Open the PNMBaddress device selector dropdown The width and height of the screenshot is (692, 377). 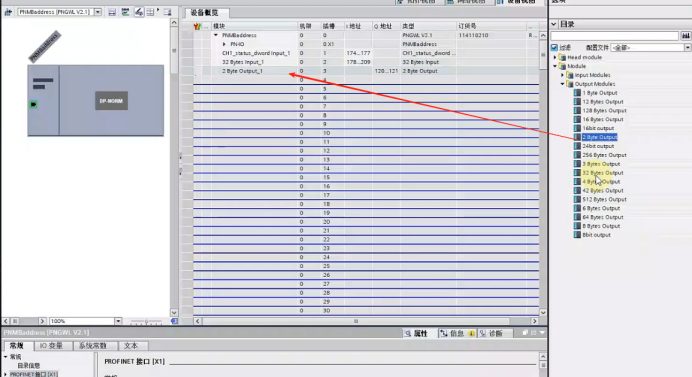pyautogui.click(x=98, y=12)
